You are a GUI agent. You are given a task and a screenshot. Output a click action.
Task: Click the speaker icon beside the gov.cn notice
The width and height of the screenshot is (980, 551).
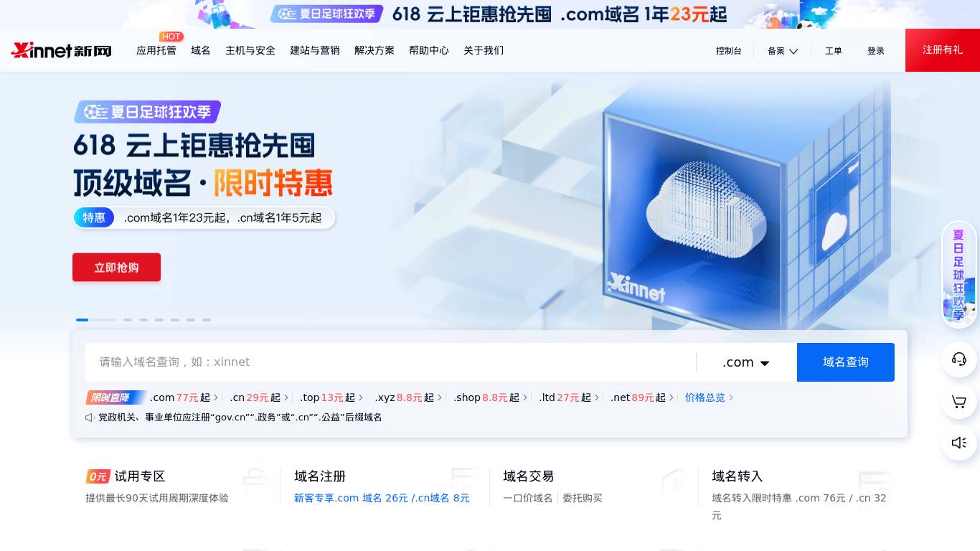90,418
